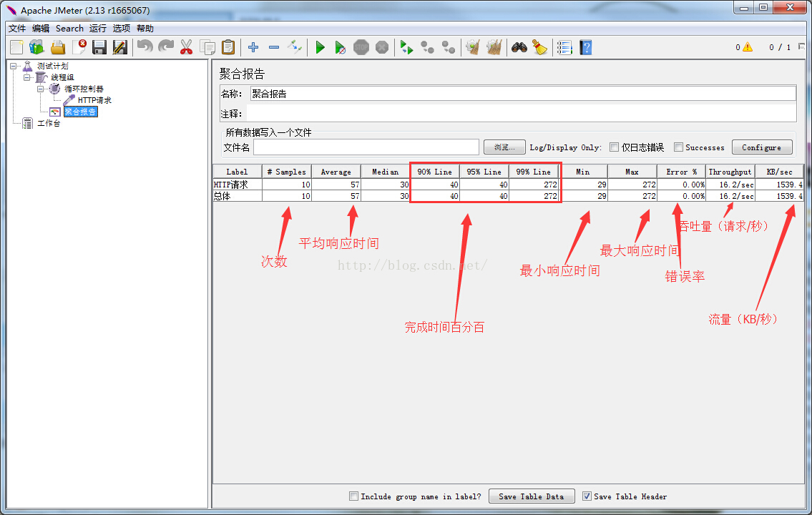Click the Remote shutdown all icon

click(x=448, y=48)
